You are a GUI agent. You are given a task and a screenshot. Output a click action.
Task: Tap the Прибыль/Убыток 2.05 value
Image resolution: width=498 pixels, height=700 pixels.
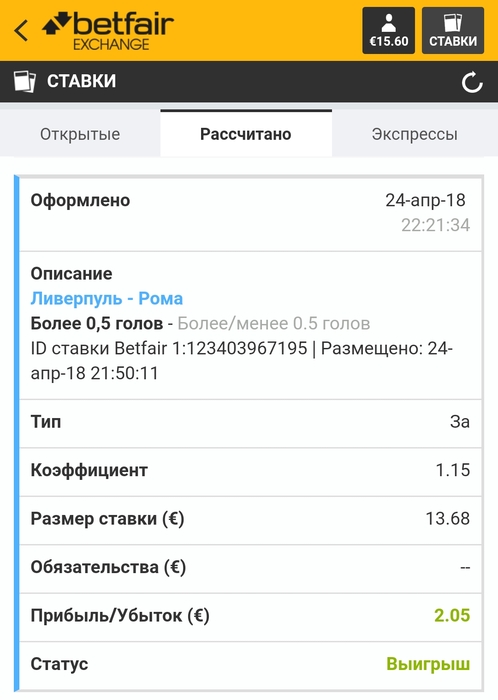pyautogui.click(x=452, y=615)
